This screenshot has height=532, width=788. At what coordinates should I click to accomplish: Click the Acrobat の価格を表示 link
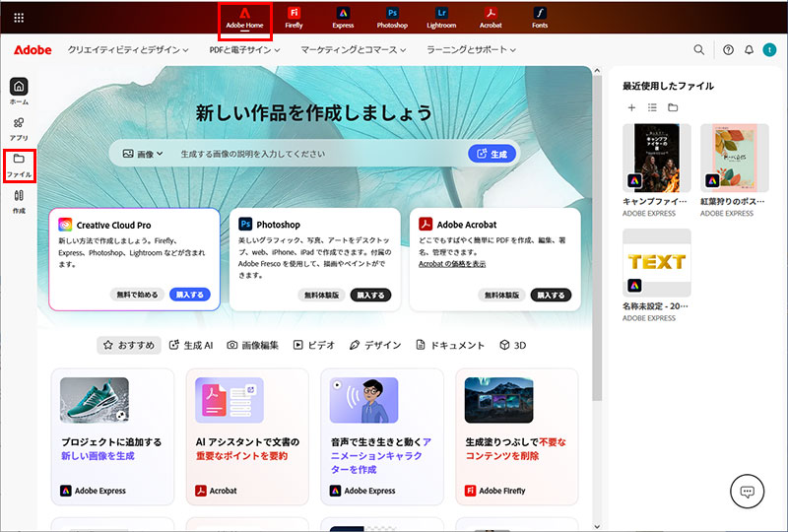(x=452, y=264)
